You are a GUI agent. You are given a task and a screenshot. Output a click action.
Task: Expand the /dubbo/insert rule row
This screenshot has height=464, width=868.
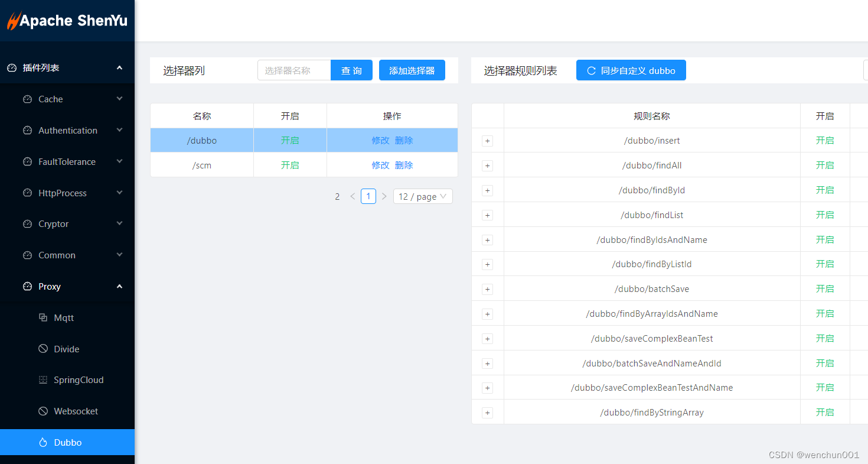pyautogui.click(x=487, y=141)
